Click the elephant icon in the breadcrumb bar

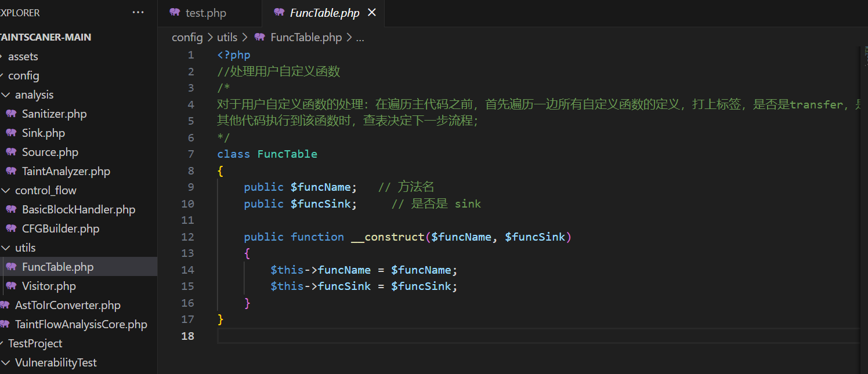click(259, 37)
